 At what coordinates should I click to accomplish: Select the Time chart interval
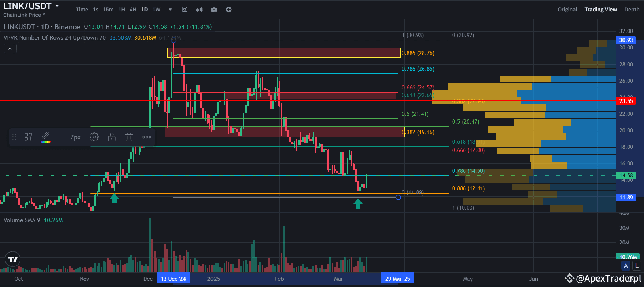pos(82,10)
